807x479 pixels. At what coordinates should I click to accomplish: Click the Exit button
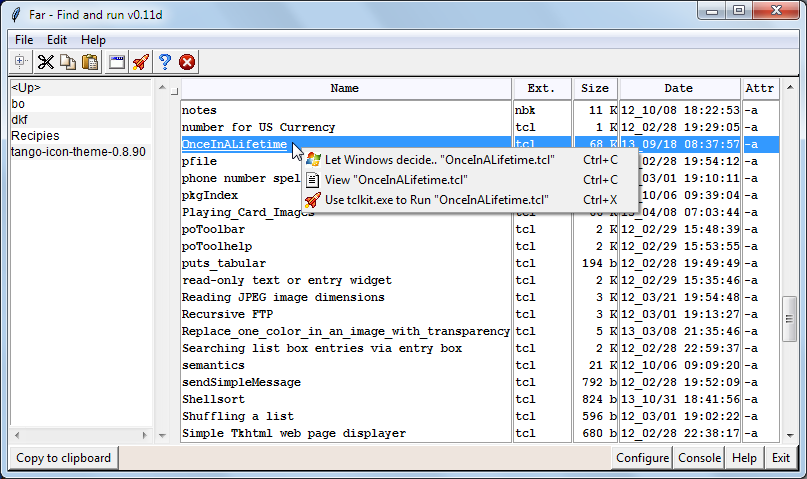780,458
